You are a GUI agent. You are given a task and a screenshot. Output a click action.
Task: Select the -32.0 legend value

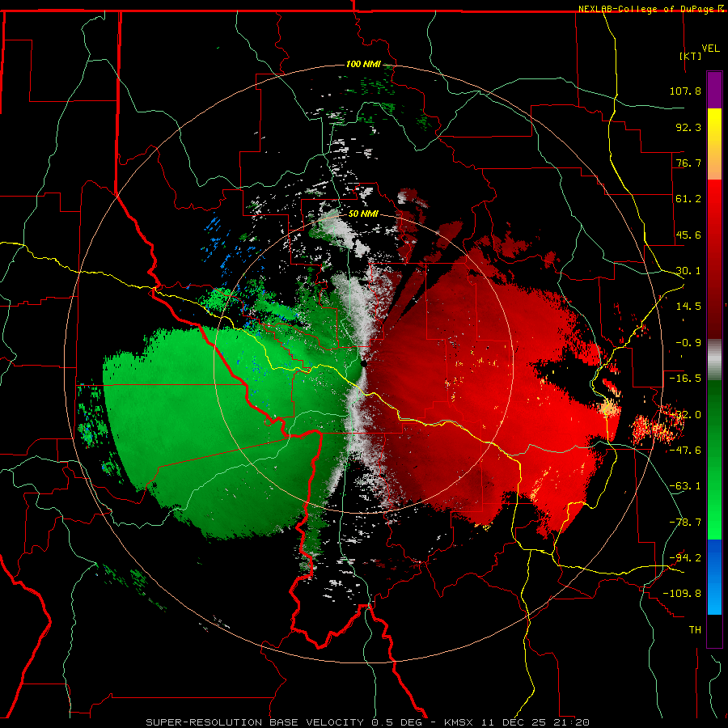coord(685,415)
